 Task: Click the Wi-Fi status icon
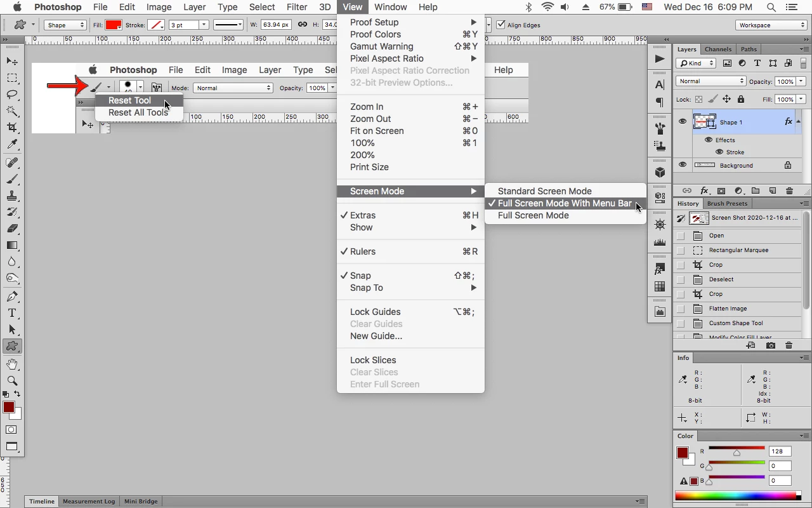547,7
